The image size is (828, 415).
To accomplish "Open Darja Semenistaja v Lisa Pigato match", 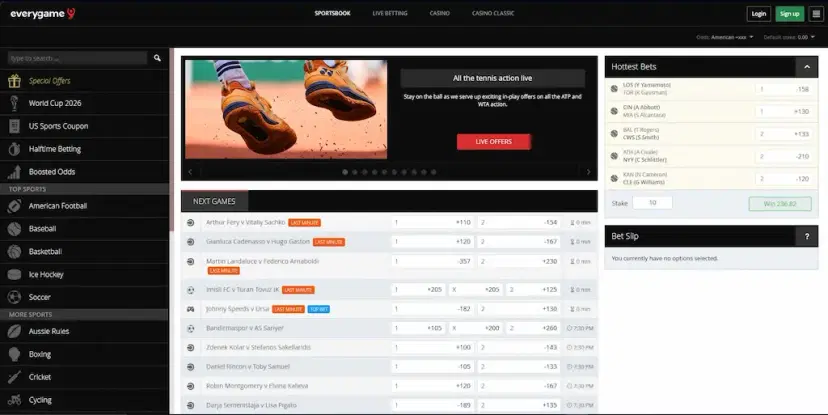I will pyautogui.click(x=251, y=405).
